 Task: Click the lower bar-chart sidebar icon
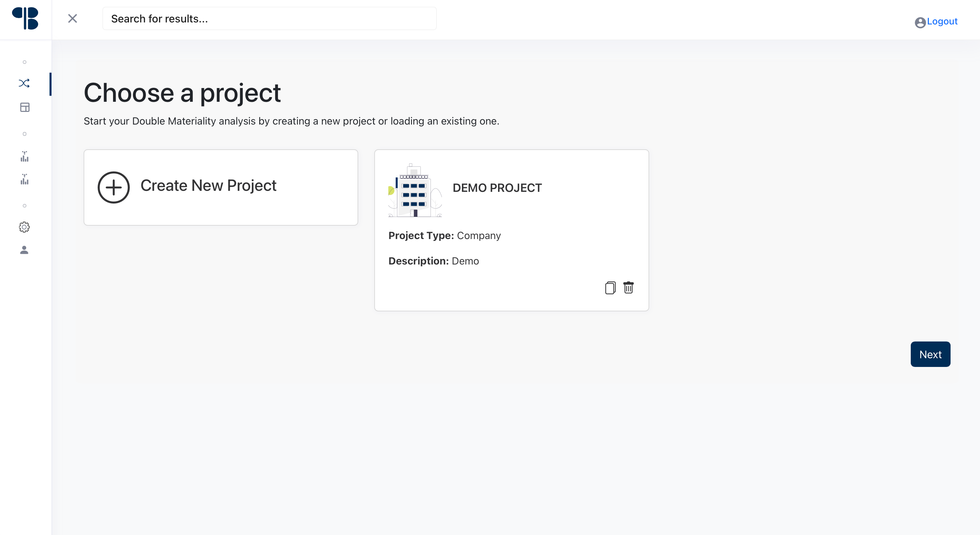tap(25, 179)
